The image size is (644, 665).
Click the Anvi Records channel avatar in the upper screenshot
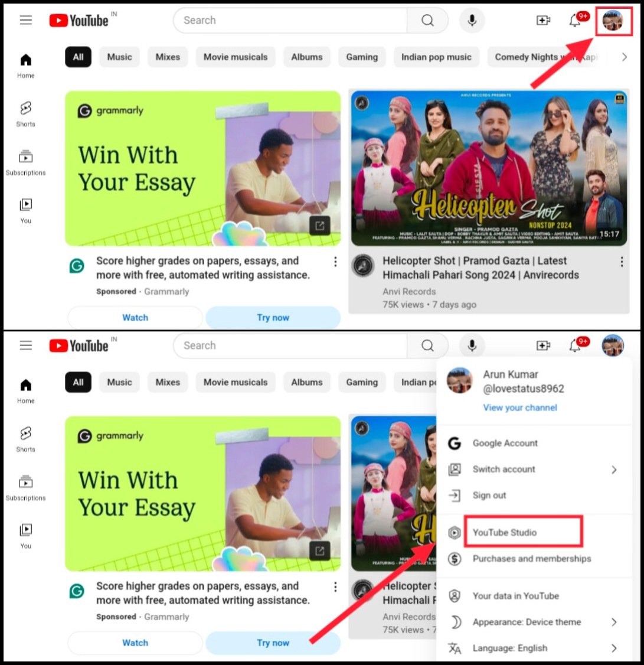click(x=364, y=266)
